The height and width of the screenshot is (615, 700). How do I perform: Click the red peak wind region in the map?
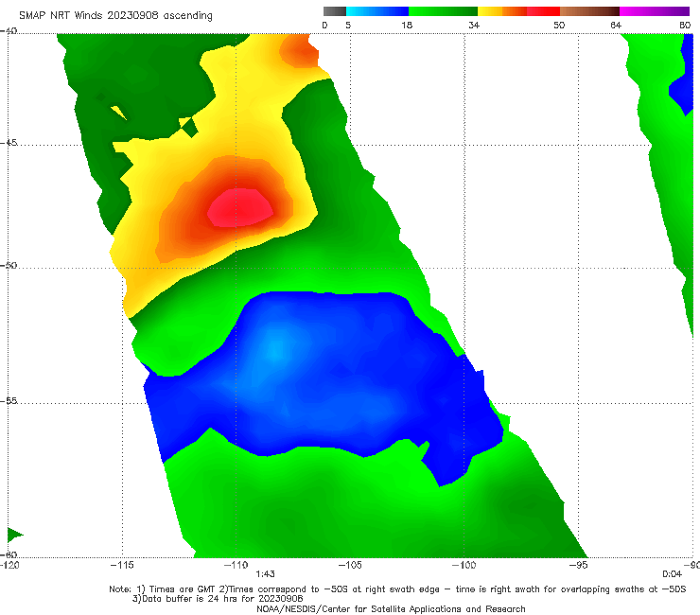coord(240,207)
